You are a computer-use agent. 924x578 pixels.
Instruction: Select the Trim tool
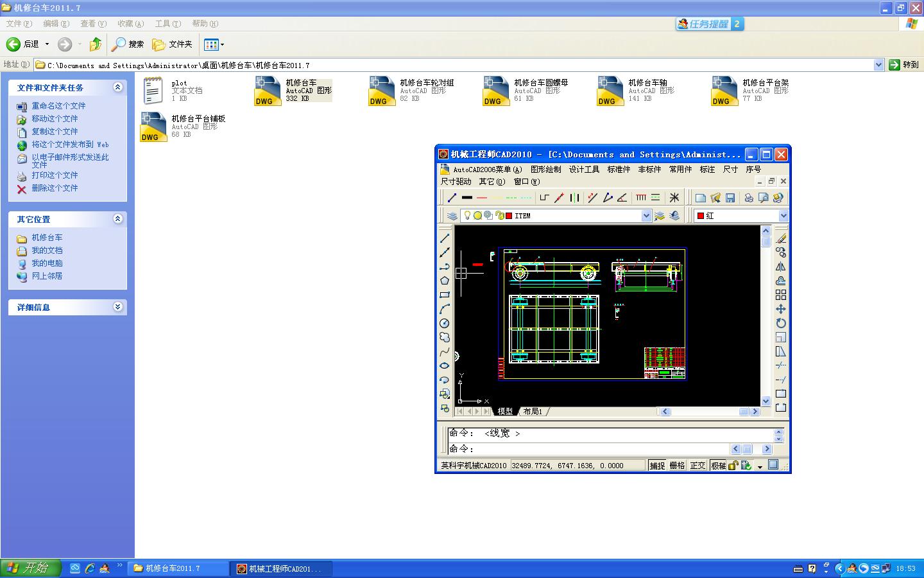pyautogui.click(x=781, y=365)
